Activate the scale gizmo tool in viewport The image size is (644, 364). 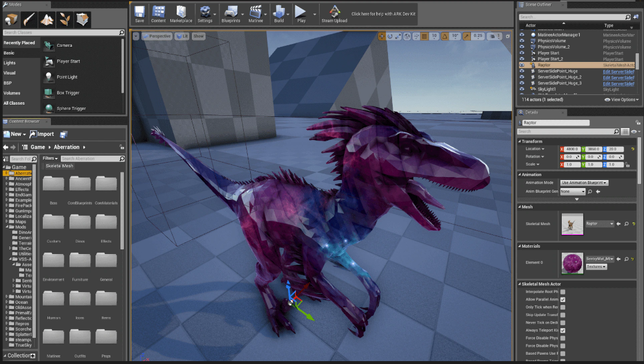pyautogui.click(x=398, y=36)
